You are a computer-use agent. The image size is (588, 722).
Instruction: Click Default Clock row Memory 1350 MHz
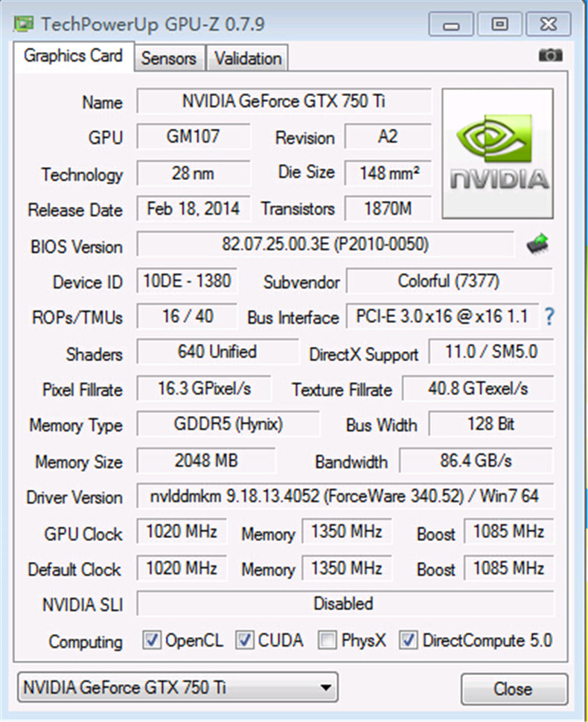(347, 568)
